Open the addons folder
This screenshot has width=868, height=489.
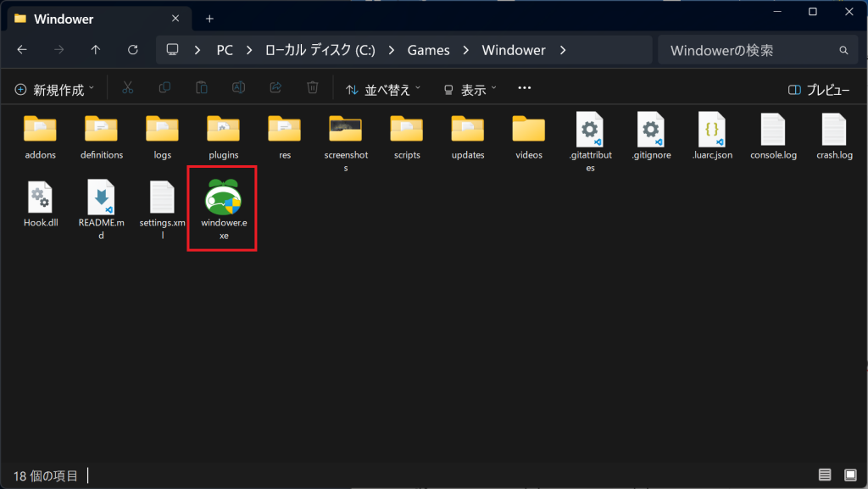pyautogui.click(x=40, y=129)
